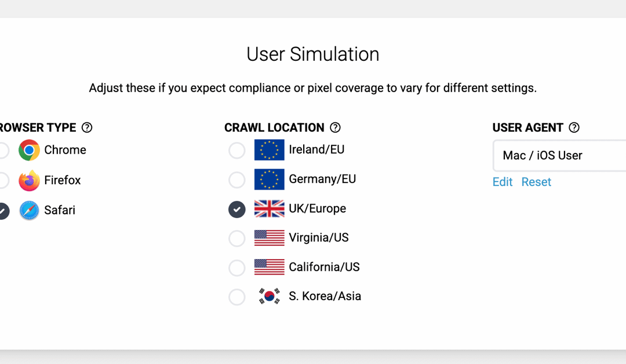Click the Ireland/EU flag icon
The height and width of the screenshot is (364, 626).
click(x=269, y=150)
